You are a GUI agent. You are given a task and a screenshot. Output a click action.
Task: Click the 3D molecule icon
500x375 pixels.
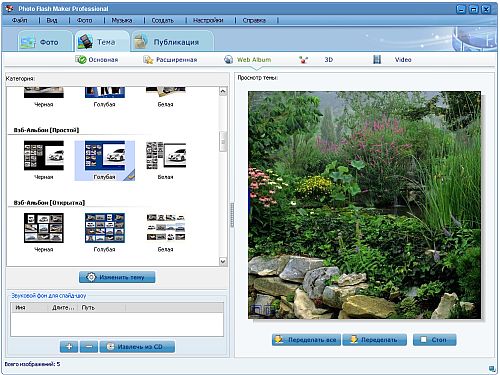click(x=303, y=60)
